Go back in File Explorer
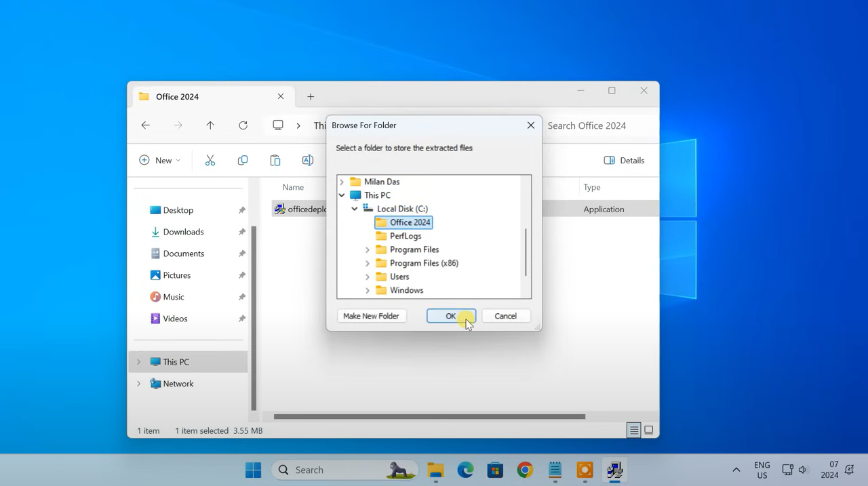 coord(146,125)
